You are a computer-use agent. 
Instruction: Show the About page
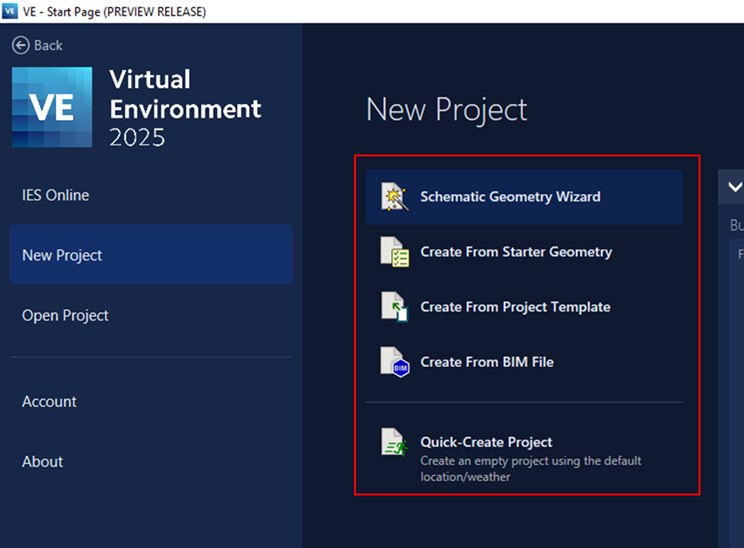(x=43, y=461)
